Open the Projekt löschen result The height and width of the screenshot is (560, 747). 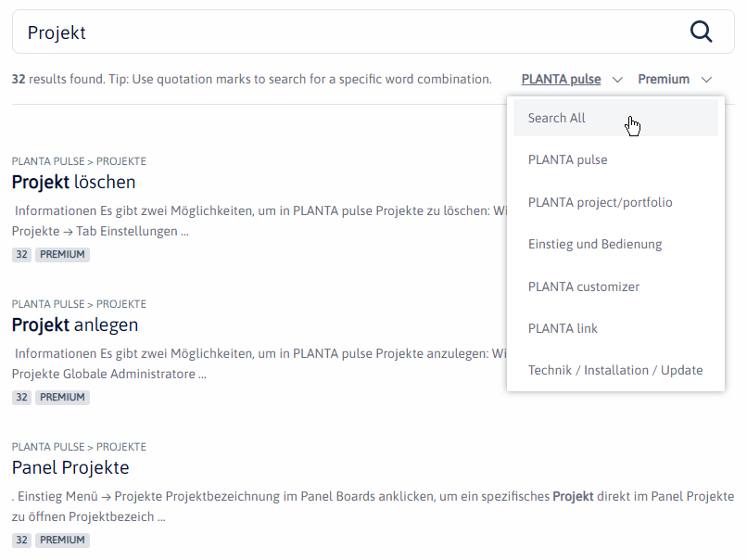tap(74, 182)
